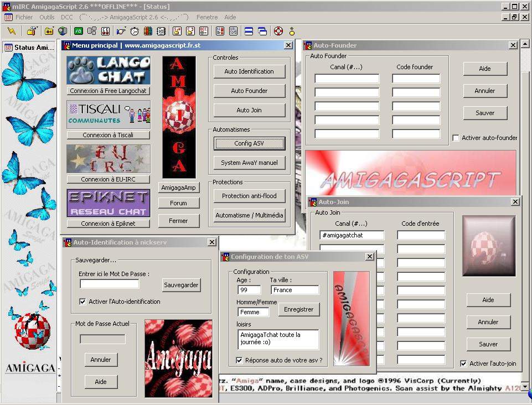Screen dimensions: 532x405
Task: Click Connexion à Tiscali
Action: tap(109, 135)
